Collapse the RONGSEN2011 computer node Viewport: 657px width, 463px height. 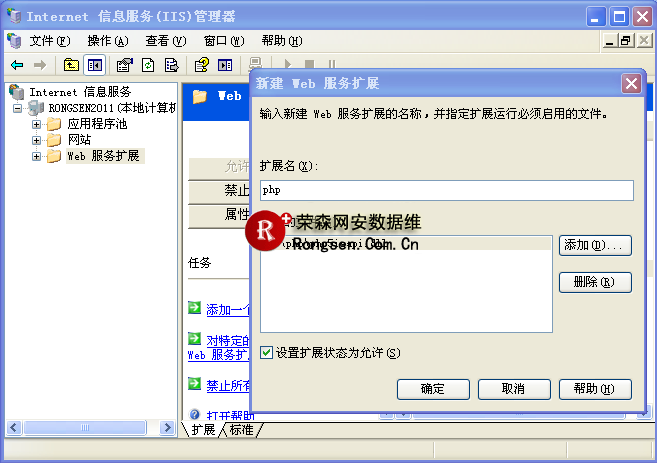(x=19, y=108)
